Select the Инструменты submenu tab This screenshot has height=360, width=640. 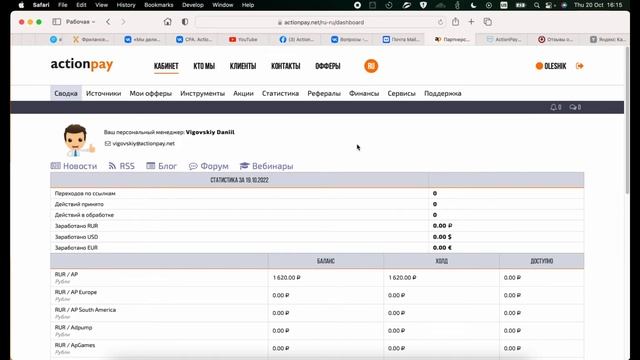(202, 93)
